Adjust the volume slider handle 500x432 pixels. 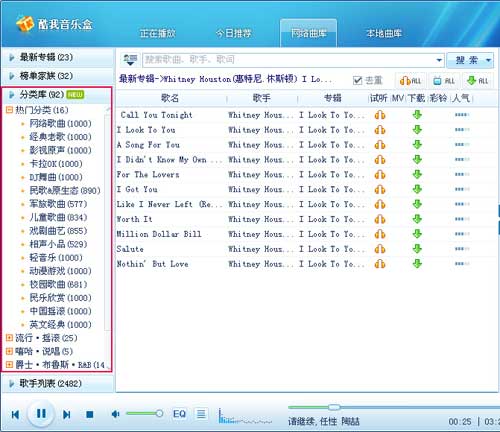coord(159,414)
